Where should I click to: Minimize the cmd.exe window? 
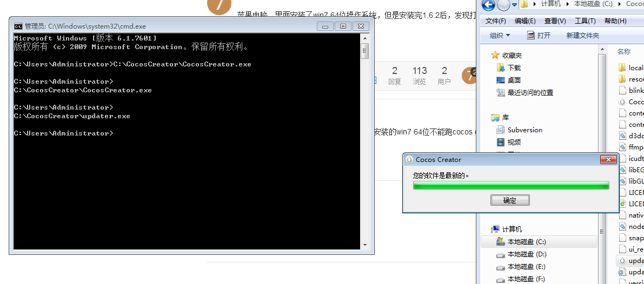tap(326, 26)
